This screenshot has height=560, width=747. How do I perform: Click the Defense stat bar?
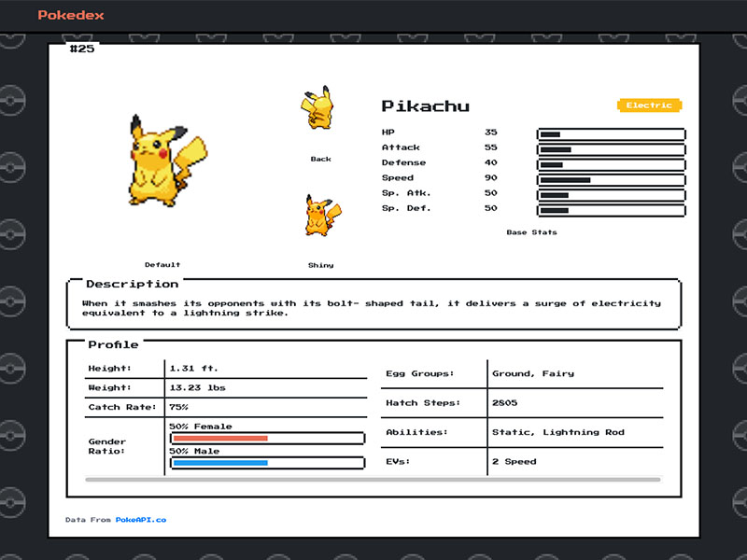(x=612, y=165)
